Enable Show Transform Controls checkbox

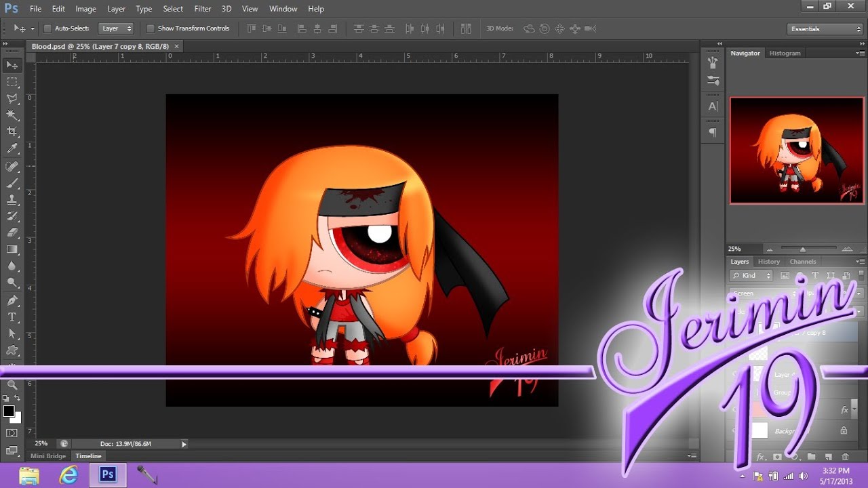151,28
